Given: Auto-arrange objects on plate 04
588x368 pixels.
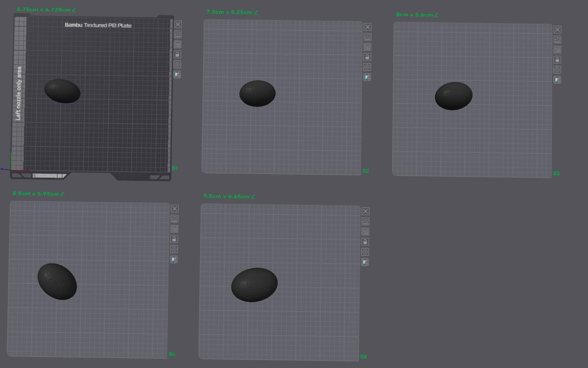Looking at the screenshot, I should (174, 229).
